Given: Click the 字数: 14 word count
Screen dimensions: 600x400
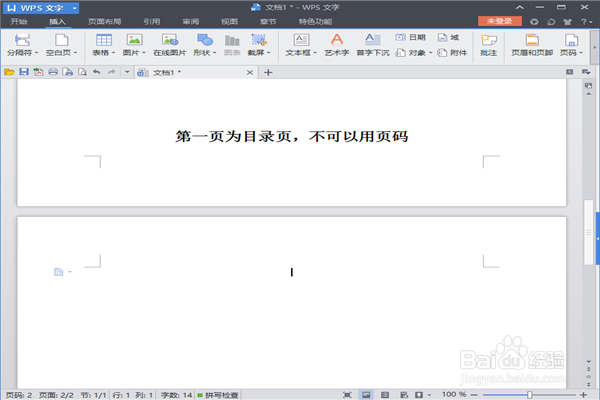Looking at the screenshot, I should 176,395.
